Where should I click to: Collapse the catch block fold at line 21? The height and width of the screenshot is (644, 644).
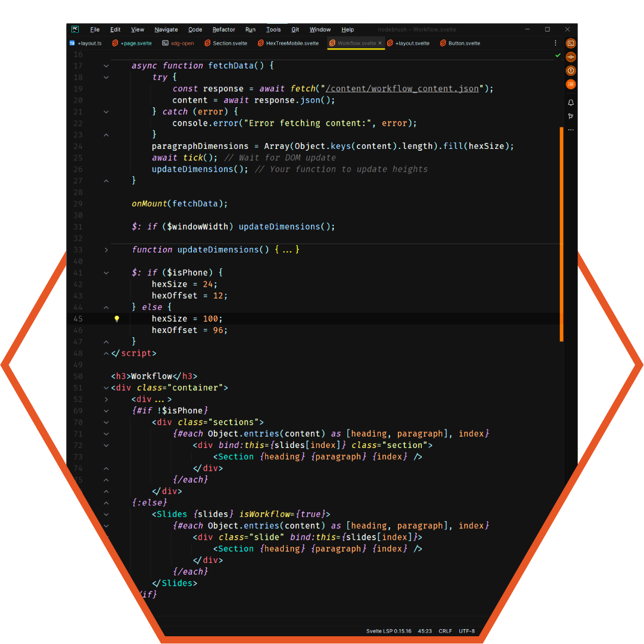point(106,112)
